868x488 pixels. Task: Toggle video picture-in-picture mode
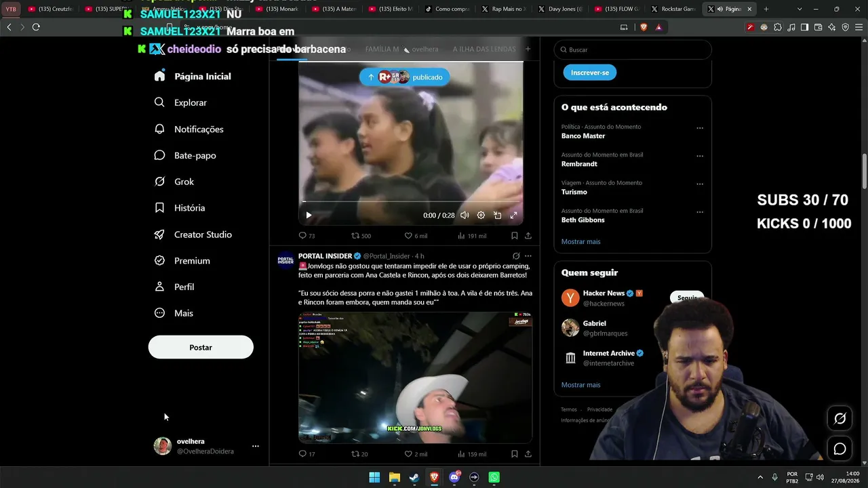coord(497,216)
